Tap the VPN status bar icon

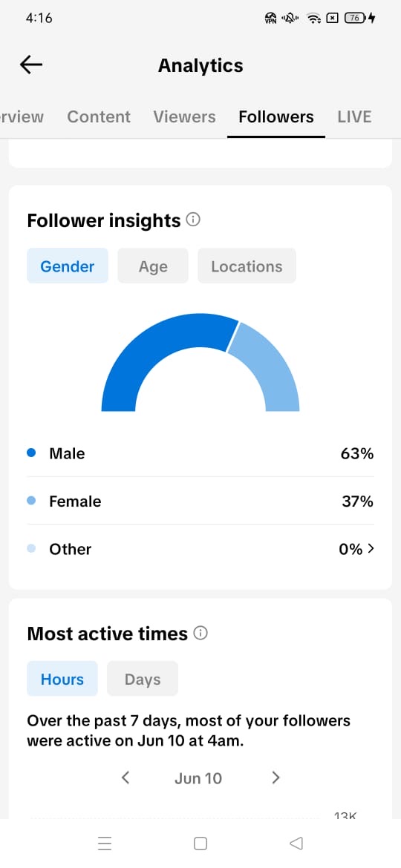click(271, 19)
